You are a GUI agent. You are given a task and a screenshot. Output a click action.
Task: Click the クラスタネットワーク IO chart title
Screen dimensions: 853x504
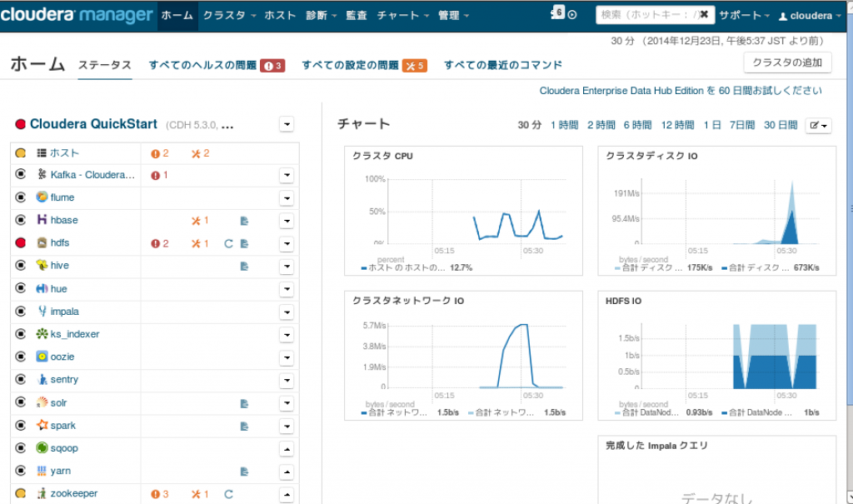coord(408,301)
